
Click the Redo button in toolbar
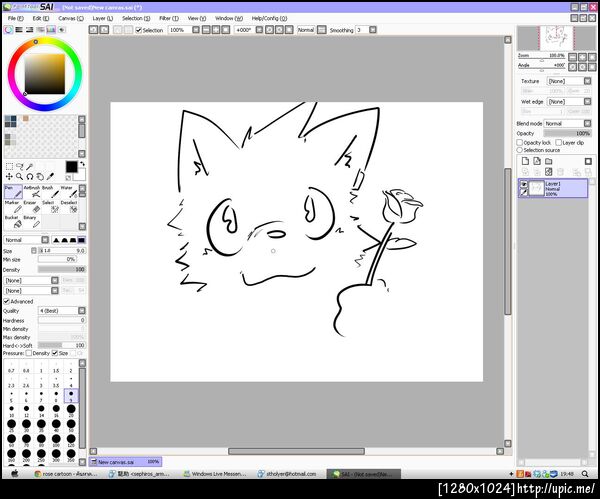[104, 29]
